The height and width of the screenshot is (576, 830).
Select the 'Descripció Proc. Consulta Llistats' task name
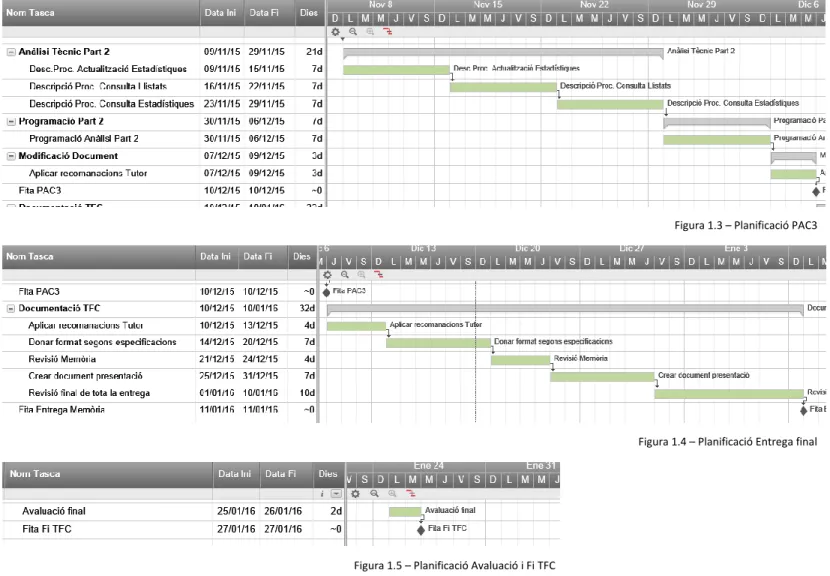point(98,86)
